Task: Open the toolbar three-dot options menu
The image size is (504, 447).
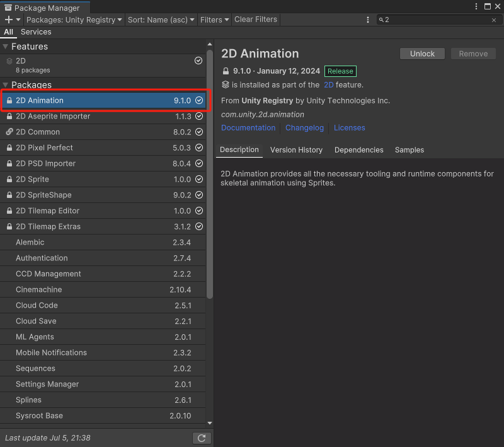Action: 368,20
